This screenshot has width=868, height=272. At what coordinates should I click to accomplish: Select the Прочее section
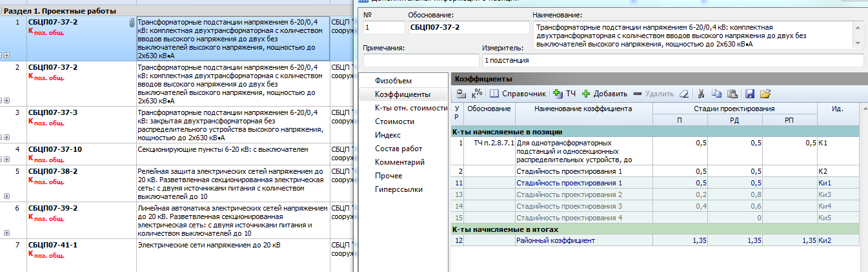(x=389, y=176)
